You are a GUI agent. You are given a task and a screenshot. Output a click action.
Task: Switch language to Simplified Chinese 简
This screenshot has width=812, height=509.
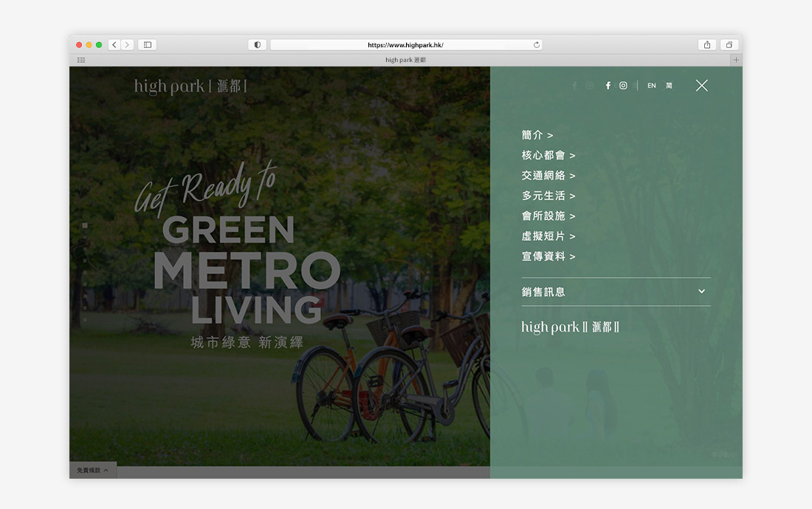[x=669, y=86]
